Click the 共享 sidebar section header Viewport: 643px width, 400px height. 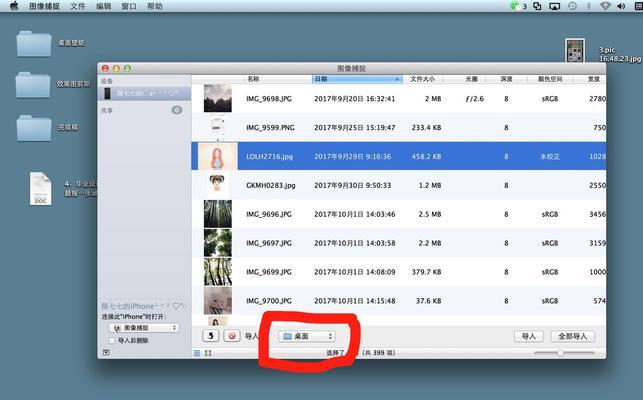pyautogui.click(x=107, y=110)
